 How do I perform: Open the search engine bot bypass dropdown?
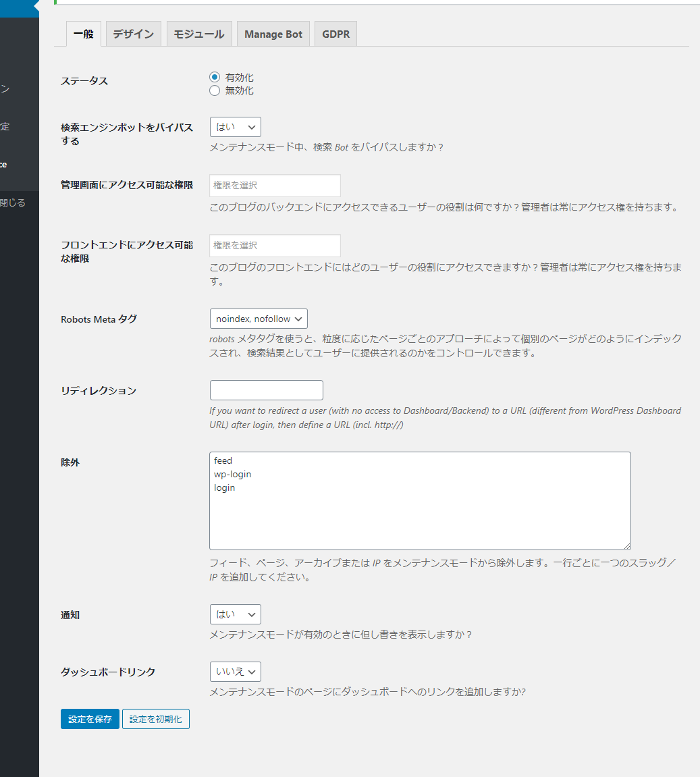coord(235,127)
